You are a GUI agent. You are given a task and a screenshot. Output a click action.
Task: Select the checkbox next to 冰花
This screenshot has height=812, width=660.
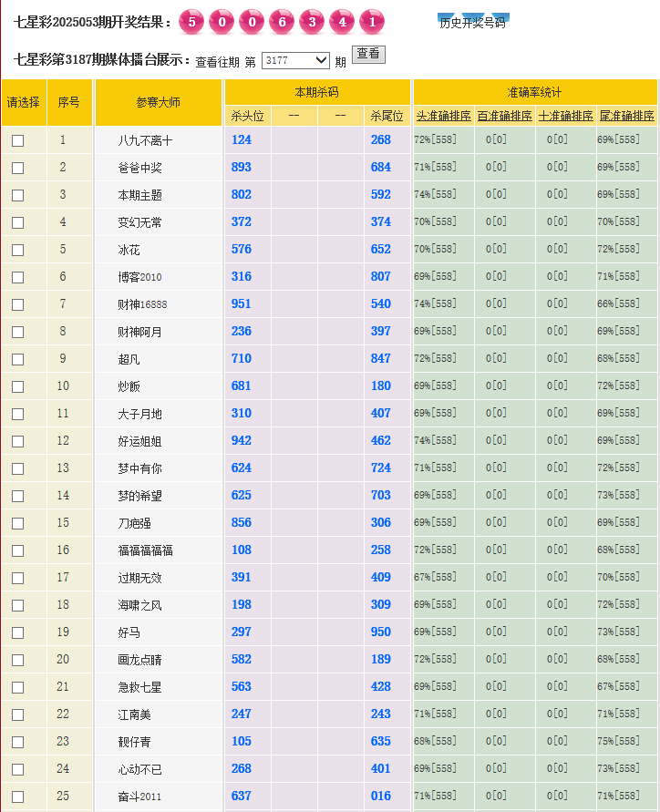click(17, 250)
